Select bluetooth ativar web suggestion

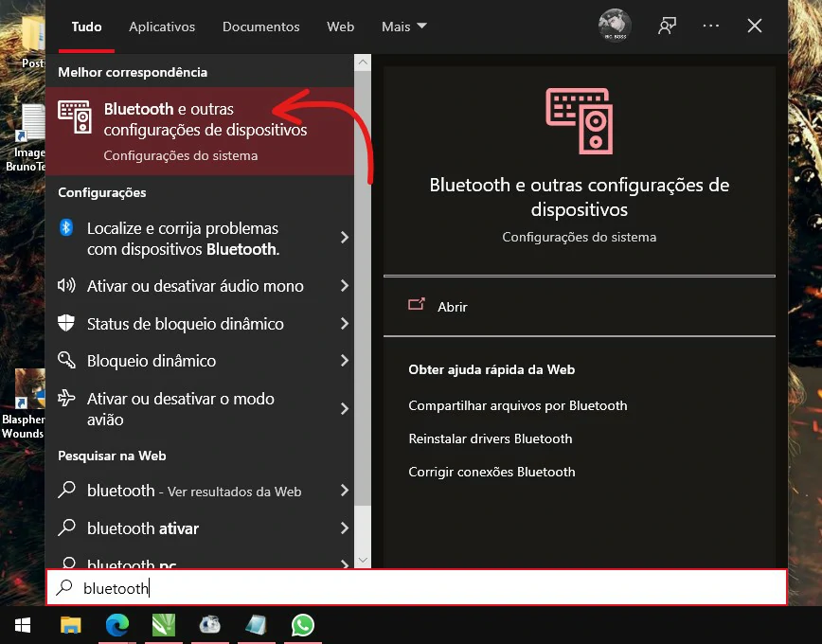[x=199, y=528]
